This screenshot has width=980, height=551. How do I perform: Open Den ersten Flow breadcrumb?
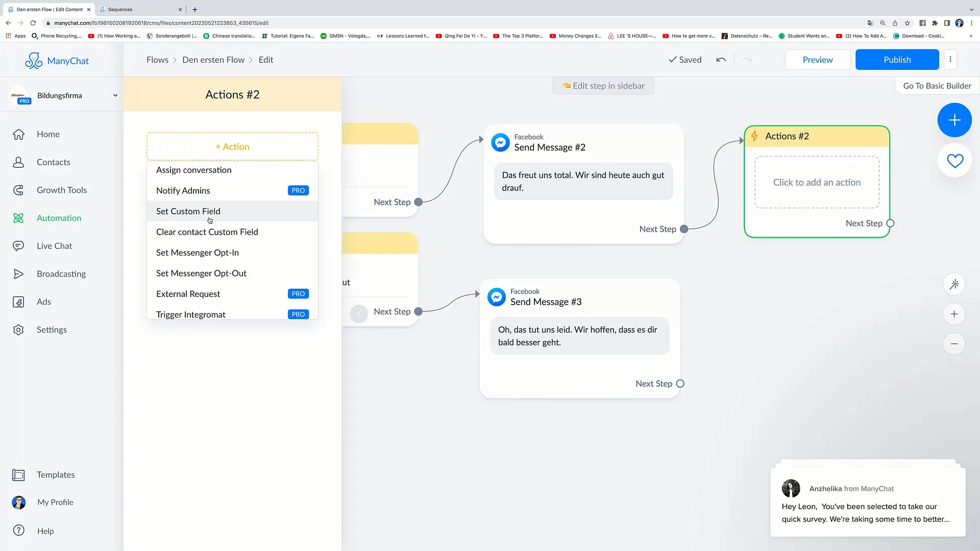213,59
